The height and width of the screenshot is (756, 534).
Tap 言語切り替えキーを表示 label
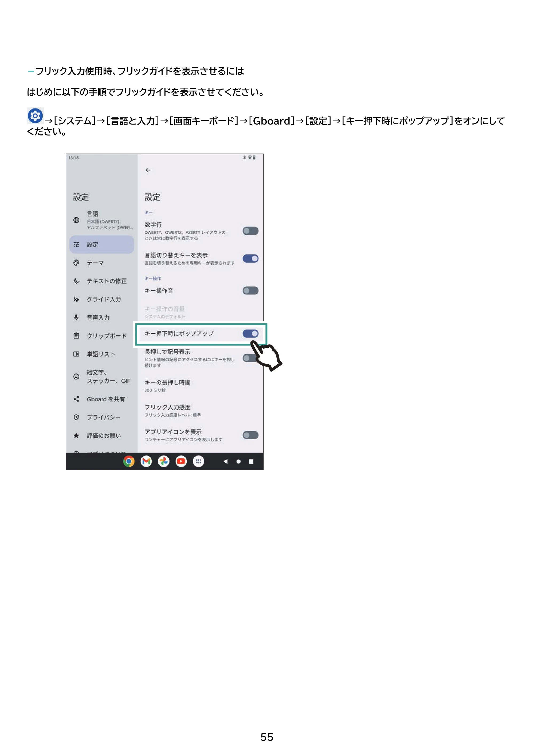point(176,255)
